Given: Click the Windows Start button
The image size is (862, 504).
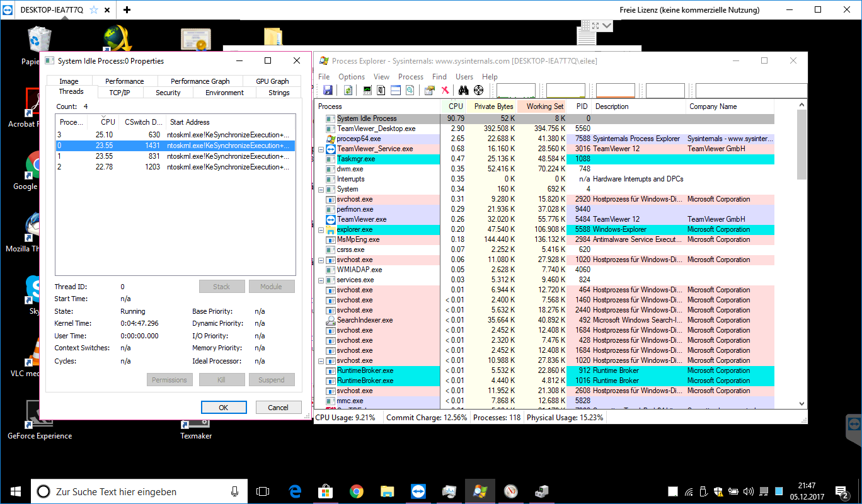Looking at the screenshot, I should pos(15,491).
